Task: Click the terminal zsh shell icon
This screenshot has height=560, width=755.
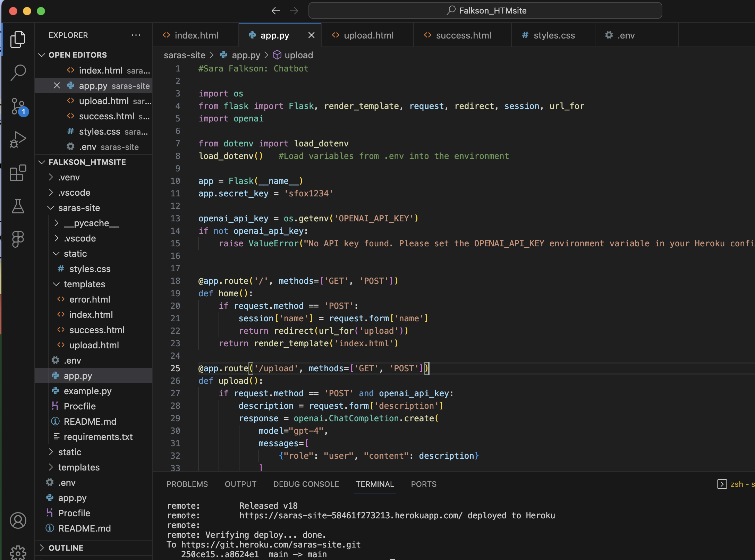Action: [722, 484]
